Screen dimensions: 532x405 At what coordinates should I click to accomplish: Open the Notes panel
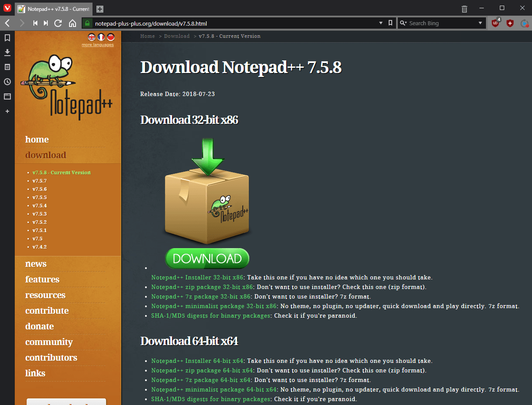(x=7, y=67)
